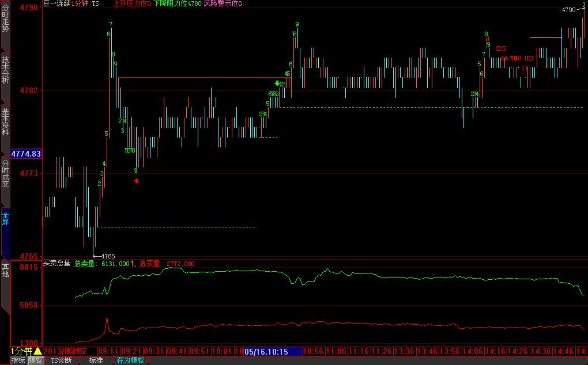Viewport: 588px width, 365px height.
Task: Click 存为模板 to save template
Action: click(x=130, y=360)
